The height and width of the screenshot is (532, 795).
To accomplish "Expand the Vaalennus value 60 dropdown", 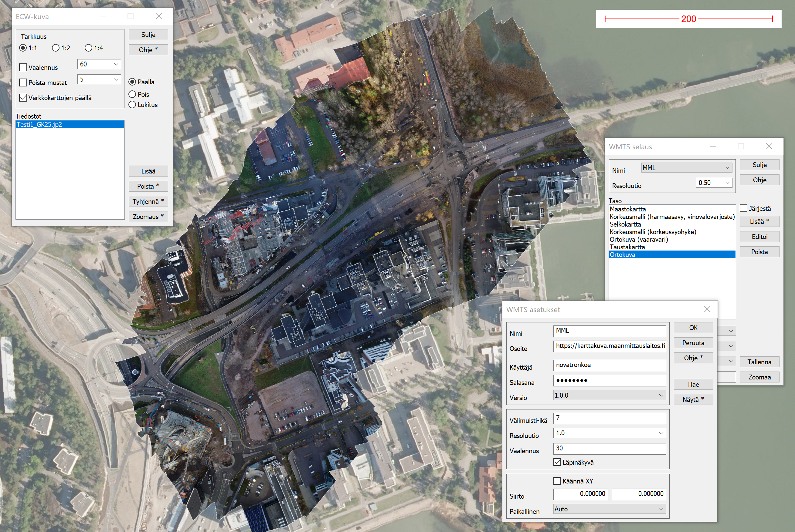I will 116,64.
